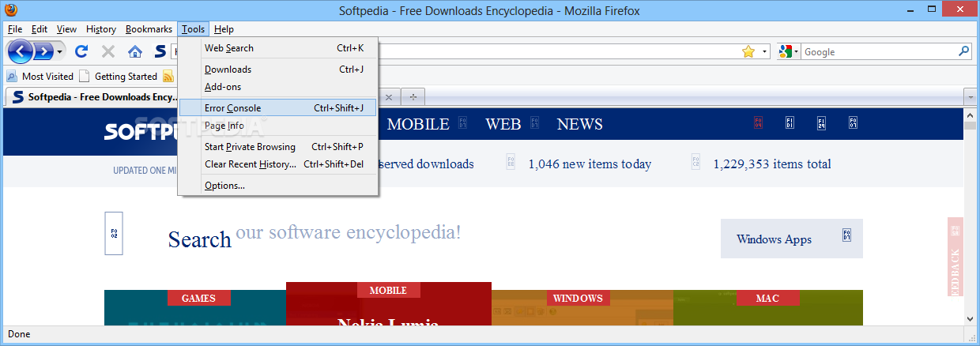Open the View menu

point(66,29)
